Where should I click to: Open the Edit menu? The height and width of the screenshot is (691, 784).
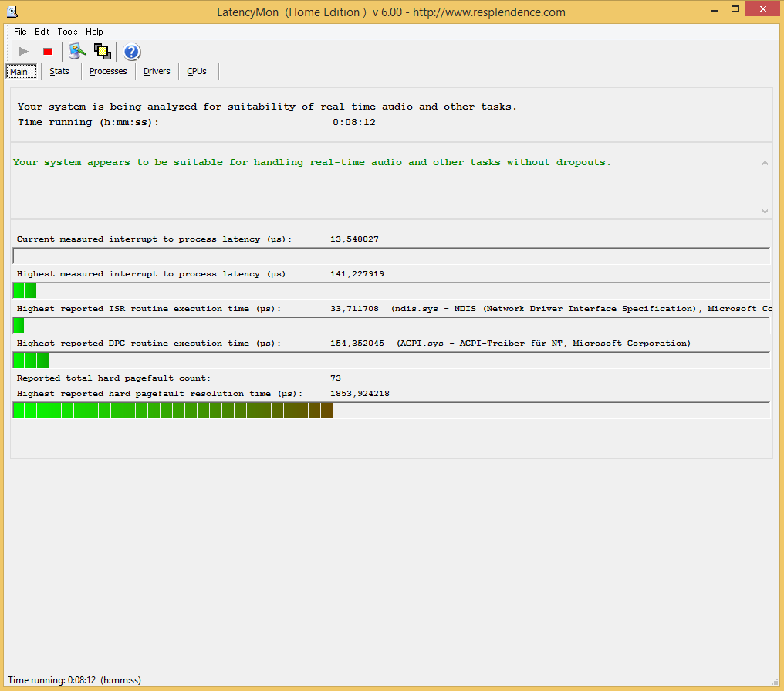point(42,32)
